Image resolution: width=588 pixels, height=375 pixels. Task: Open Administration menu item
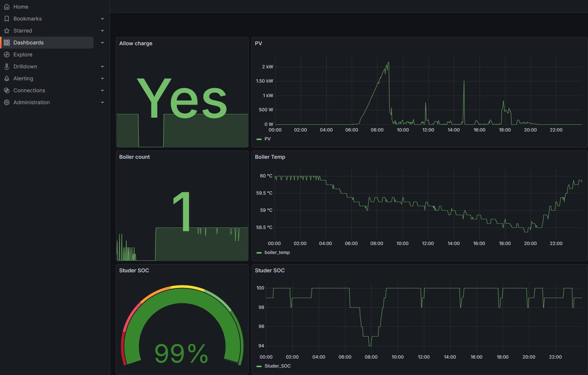coord(31,102)
